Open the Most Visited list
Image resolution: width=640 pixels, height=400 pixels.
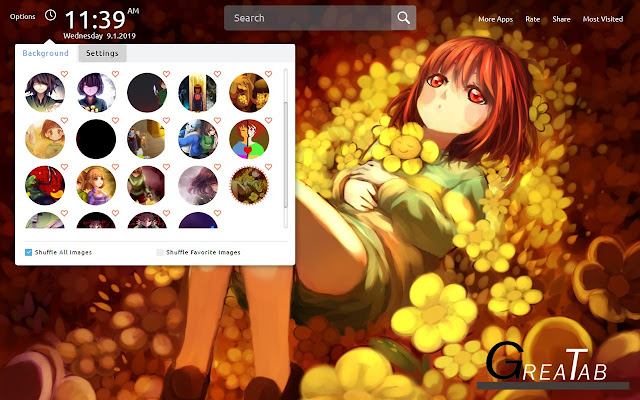(x=602, y=19)
